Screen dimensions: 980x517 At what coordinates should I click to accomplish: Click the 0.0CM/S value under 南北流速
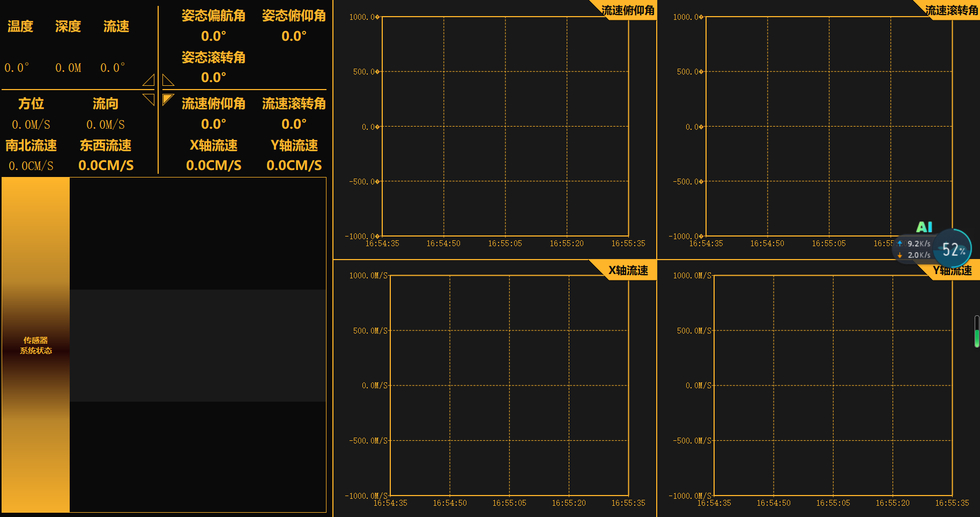(31, 166)
